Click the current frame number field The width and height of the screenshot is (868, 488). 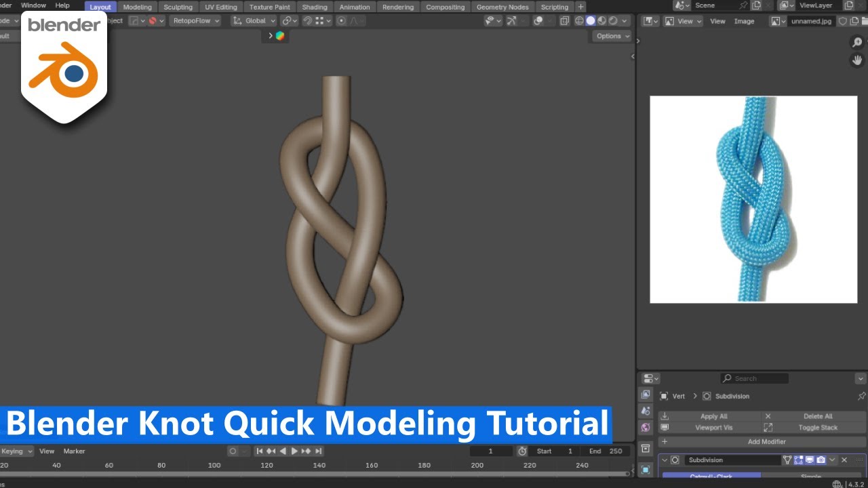point(491,451)
